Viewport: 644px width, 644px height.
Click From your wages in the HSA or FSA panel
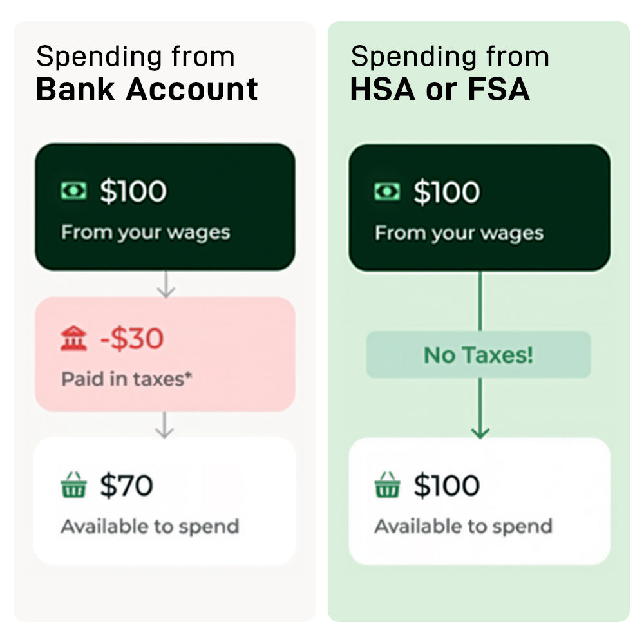[459, 232]
